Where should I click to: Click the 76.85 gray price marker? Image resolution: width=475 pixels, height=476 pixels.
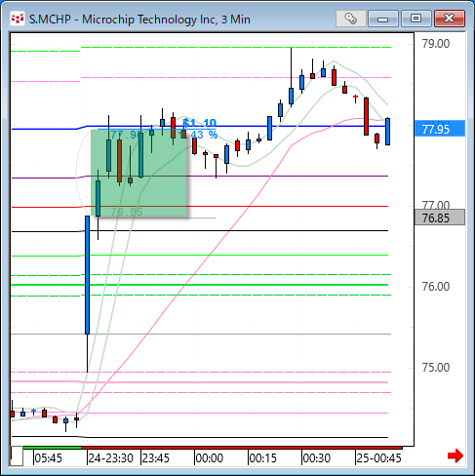coord(440,218)
